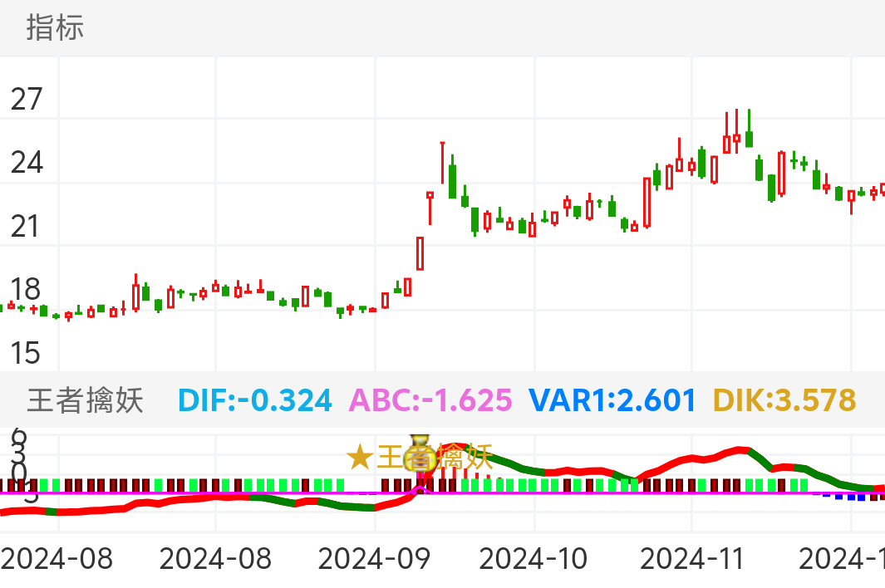
Task: Select the ABC:-1.625 readout
Action: point(430,400)
